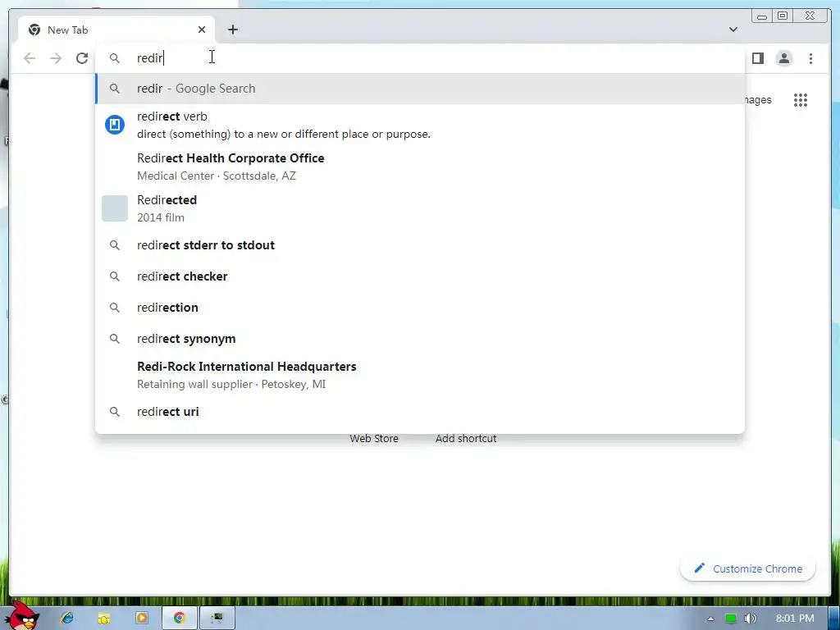
Task: Open Customize Chrome
Action: click(x=748, y=568)
